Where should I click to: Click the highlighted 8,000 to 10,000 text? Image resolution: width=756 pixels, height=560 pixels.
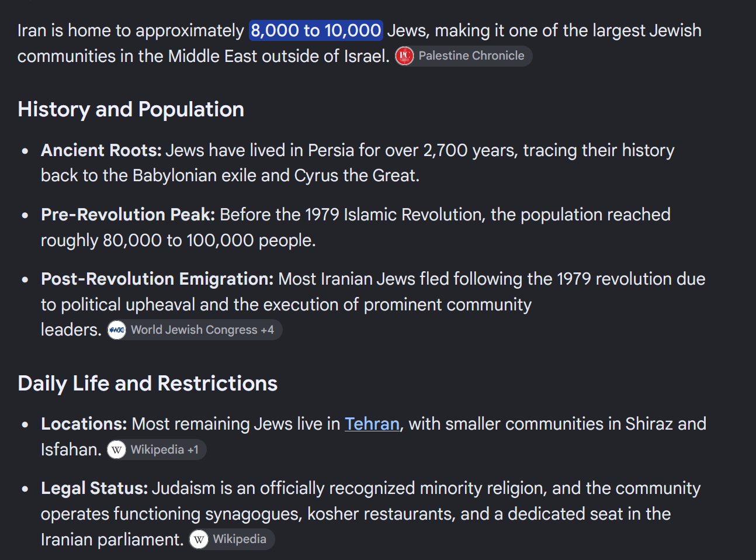(316, 30)
